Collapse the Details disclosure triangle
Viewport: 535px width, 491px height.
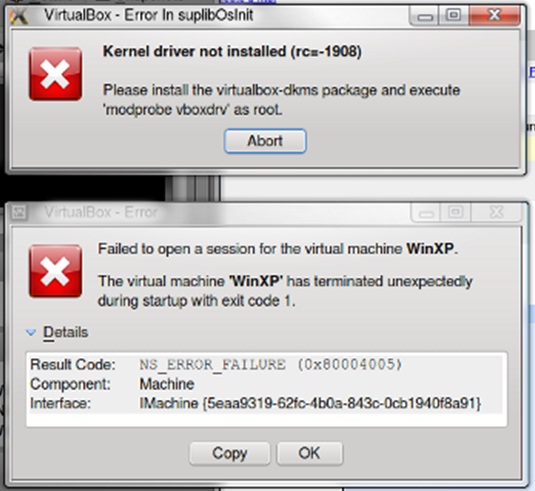tap(31, 332)
